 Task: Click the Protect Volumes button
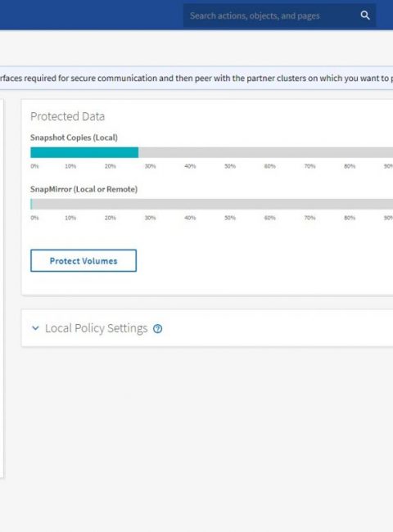pyautogui.click(x=84, y=260)
